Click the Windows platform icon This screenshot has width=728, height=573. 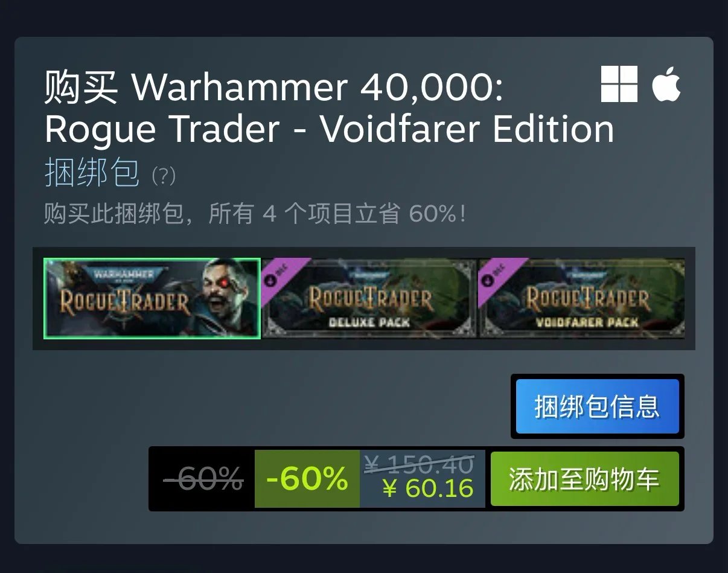click(x=619, y=84)
